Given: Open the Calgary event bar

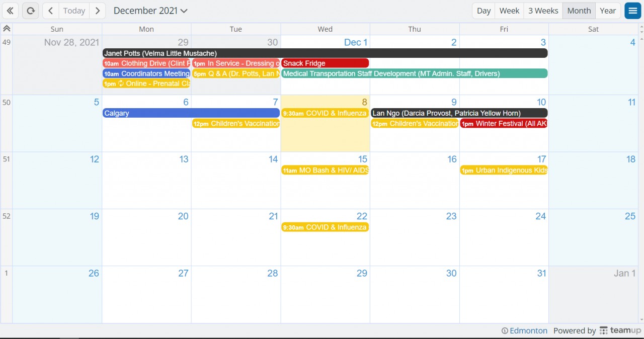Looking at the screenshot, I should 191,113.
